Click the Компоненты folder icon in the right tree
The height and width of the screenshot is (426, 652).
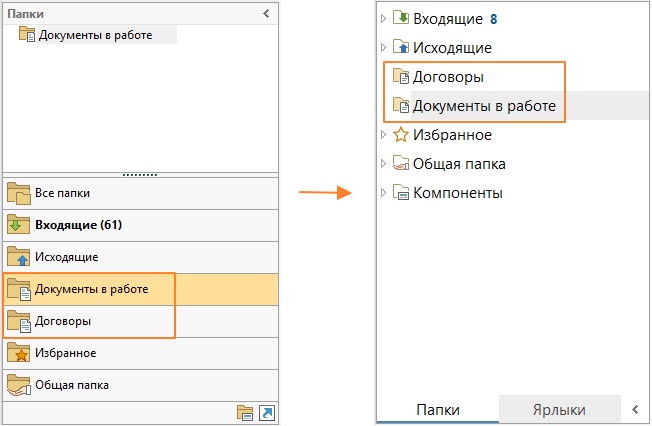(401, 193)
